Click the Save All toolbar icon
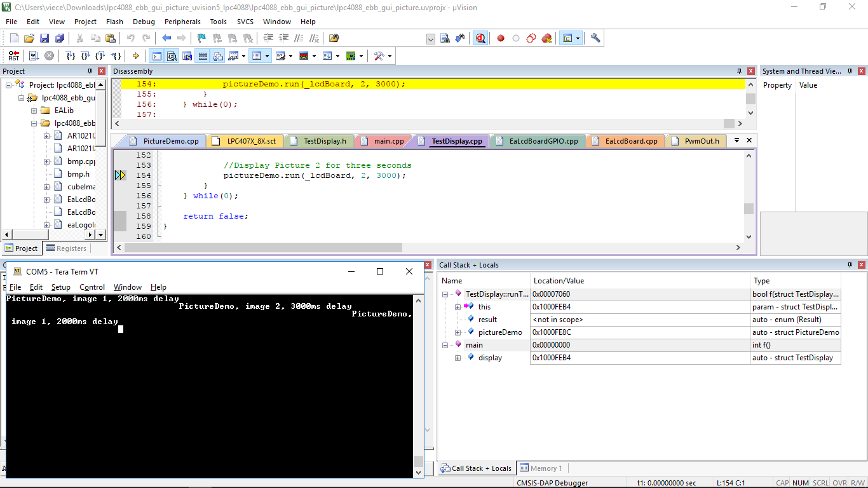The image size is (868, 488). 59,38
